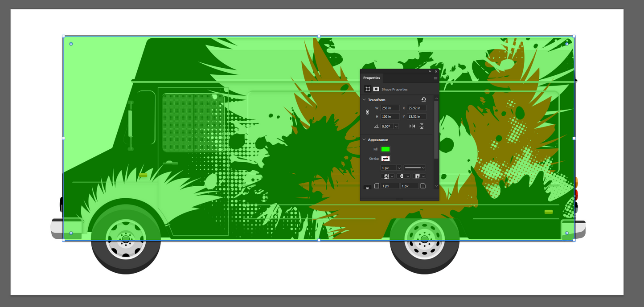
Task: Click the stroke line caps icon
Action: 402,176
